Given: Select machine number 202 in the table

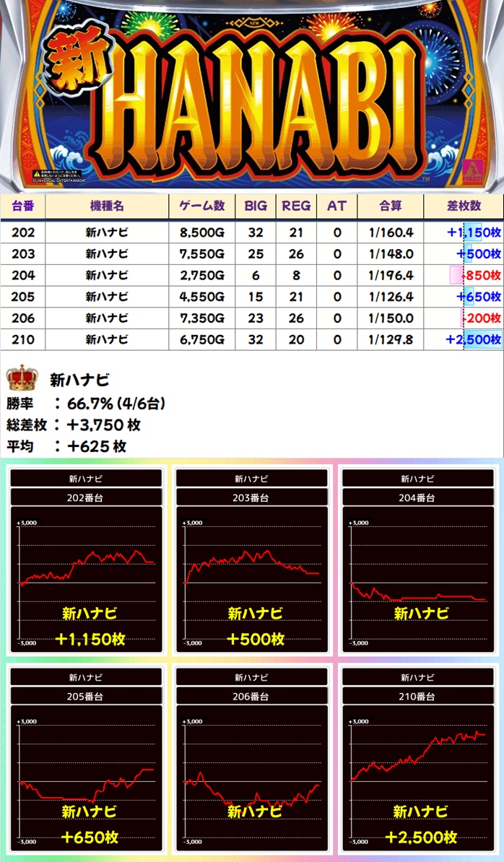Looking at the screenshot, I should click(x=23, y=232).
